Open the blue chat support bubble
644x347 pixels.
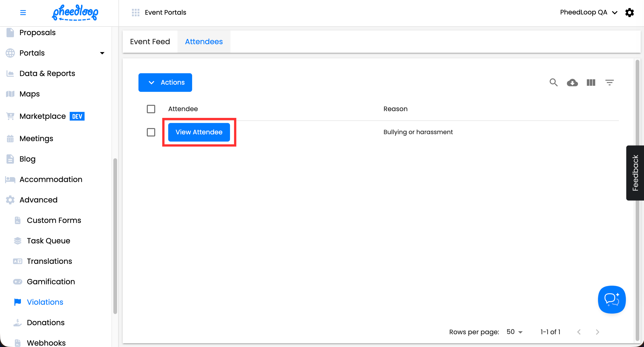pos(611,299)
